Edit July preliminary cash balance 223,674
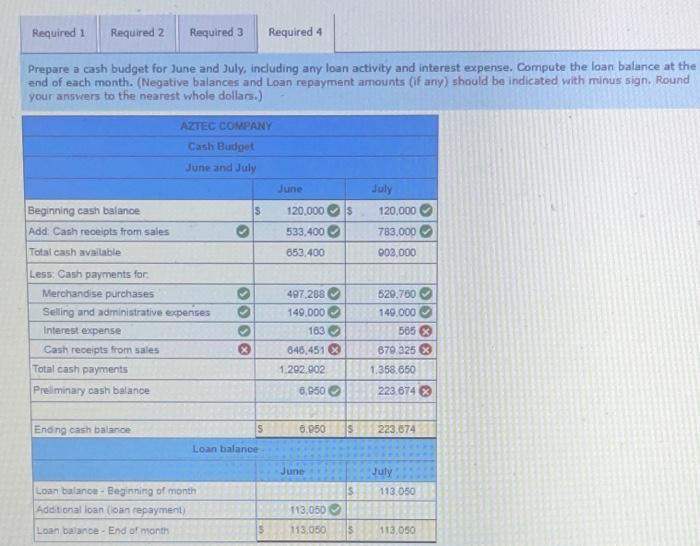 (x=391, y=391)
